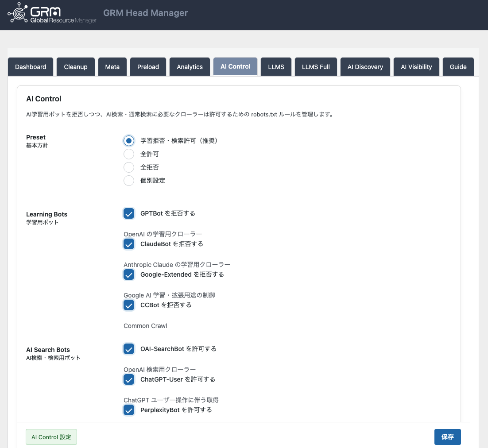Open the Dashboard tab
488x448 pixels.
coord(31,67)
